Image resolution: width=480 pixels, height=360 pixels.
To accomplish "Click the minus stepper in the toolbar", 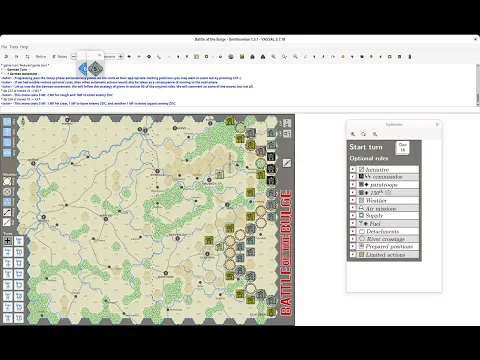I will click(x=74, y=57).
